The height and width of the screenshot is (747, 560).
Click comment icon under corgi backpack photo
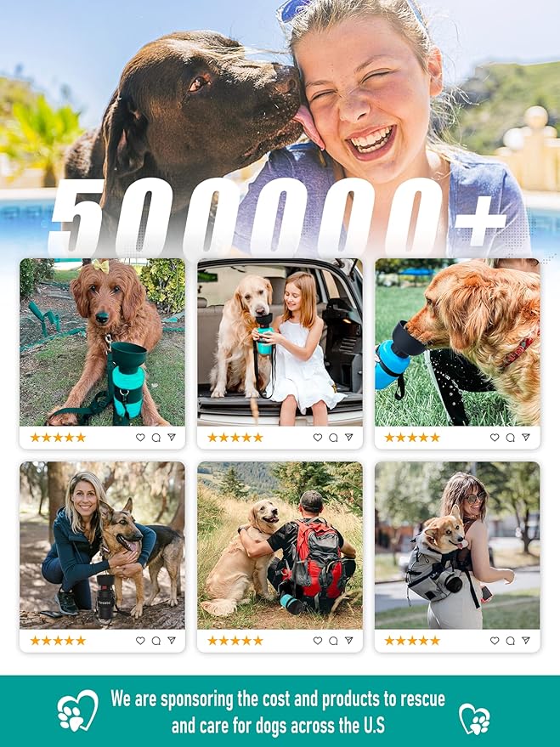[x=510, y=641]
